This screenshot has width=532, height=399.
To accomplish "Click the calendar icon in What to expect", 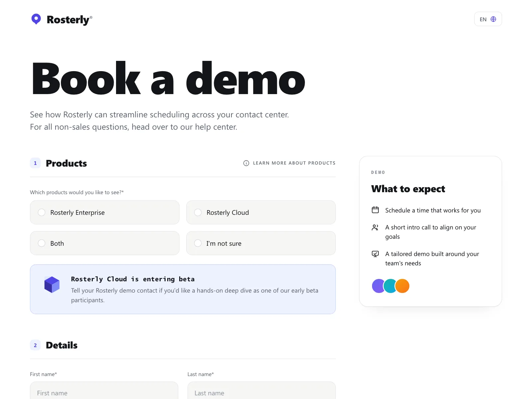I will [x=375, y=210].
